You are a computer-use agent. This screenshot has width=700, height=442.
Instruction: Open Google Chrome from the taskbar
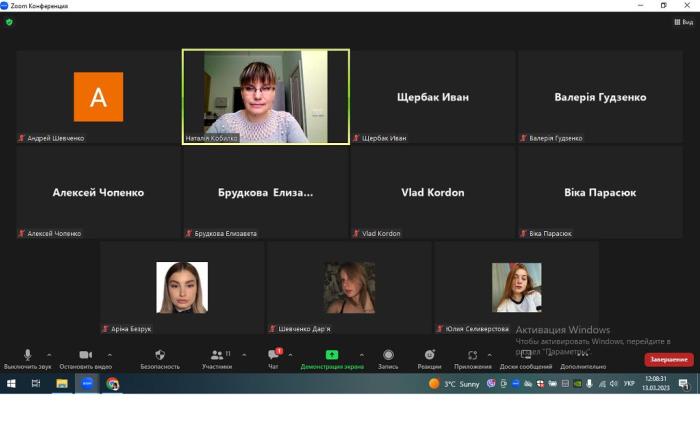[x=113, y=383]
